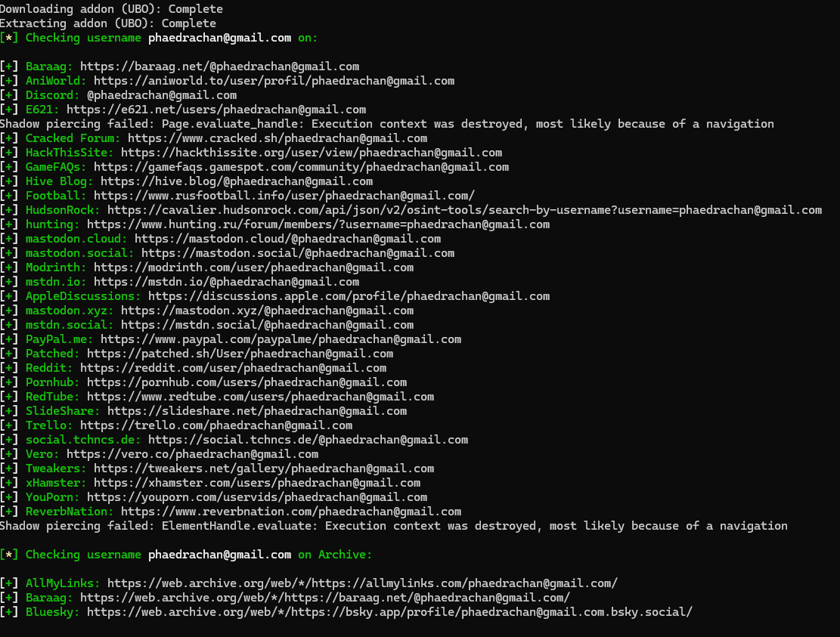Click the 'Shadow piercing failed: ElementHandle.evaluate' line
This screenshot has width=840, height=637.
click(394, 526)
